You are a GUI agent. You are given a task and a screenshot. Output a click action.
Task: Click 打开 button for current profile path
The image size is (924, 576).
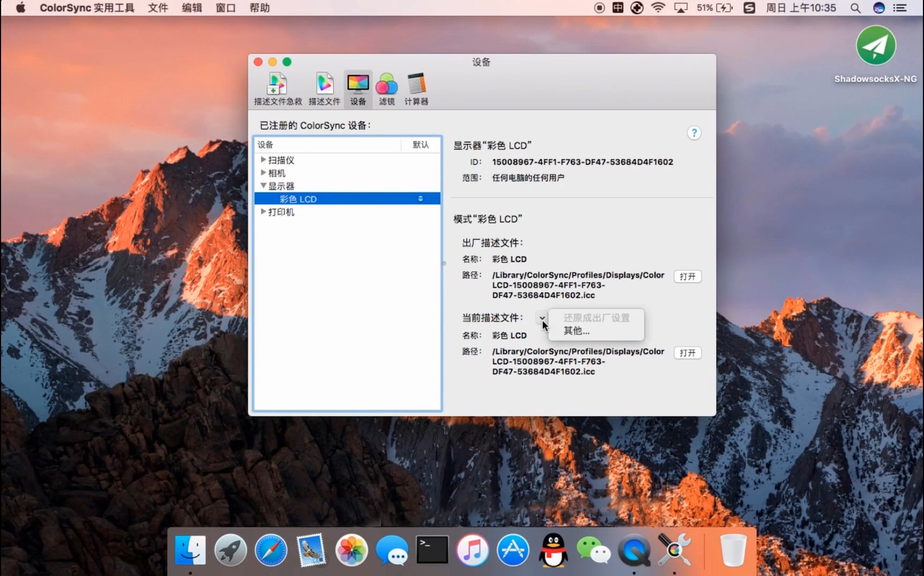coord(687,353)
